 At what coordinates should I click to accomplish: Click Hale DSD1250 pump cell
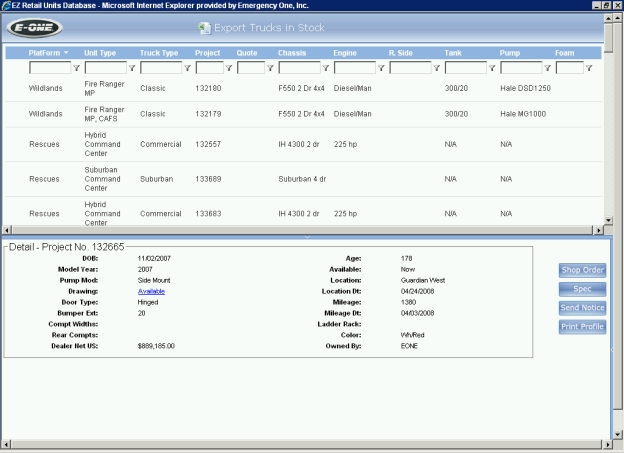tap(525, 88)
